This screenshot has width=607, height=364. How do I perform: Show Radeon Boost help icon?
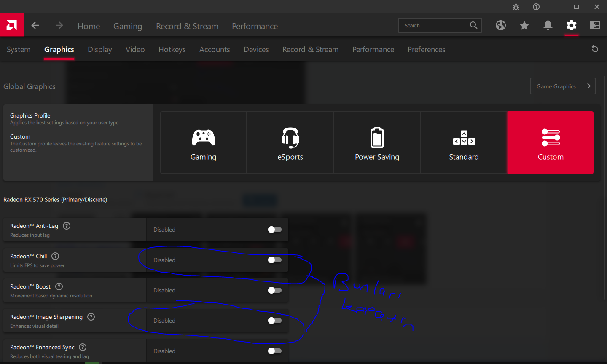coord(59,286)
